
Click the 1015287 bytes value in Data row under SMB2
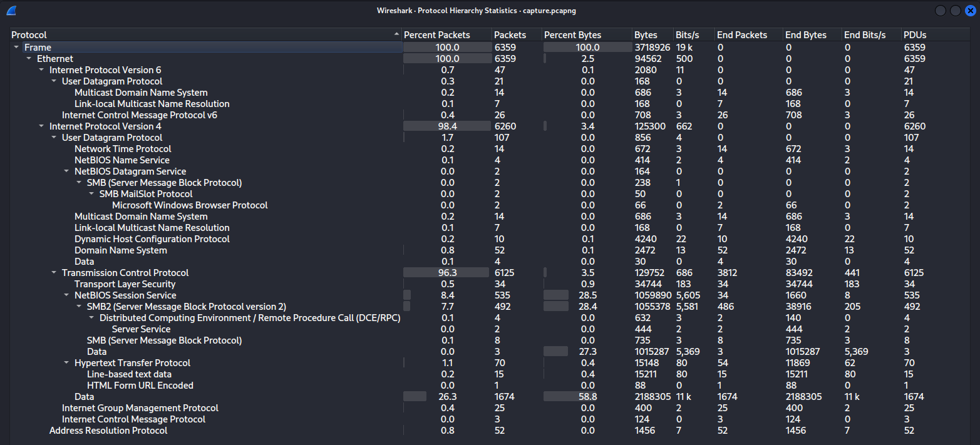(652, 352)
